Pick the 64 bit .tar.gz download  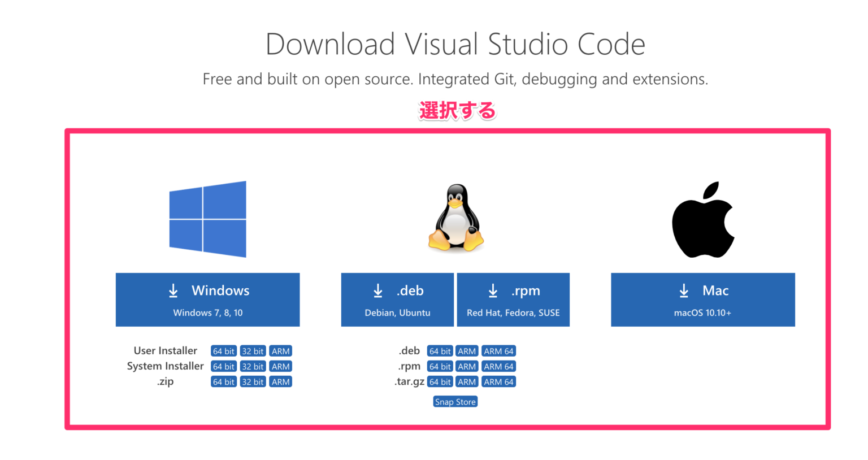[440, 381]
